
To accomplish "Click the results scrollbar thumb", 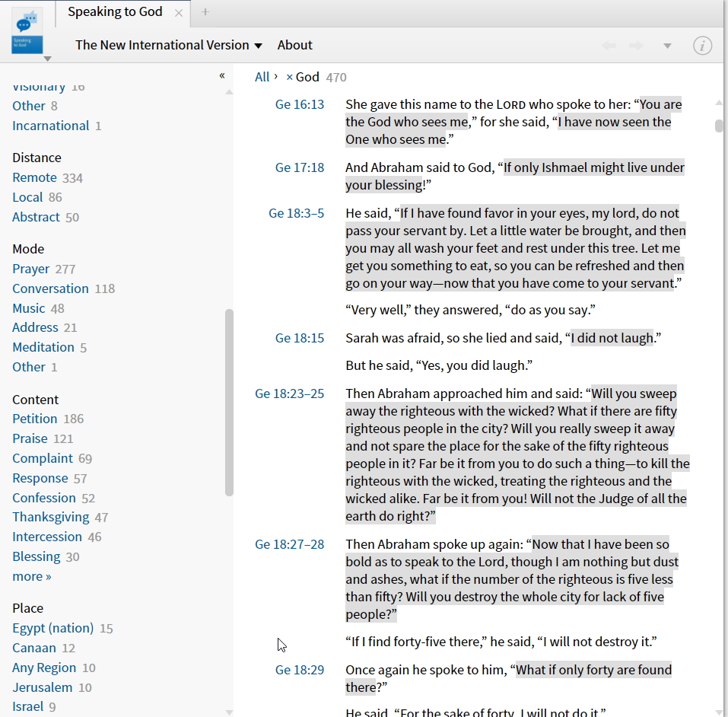I will [719, 126].
